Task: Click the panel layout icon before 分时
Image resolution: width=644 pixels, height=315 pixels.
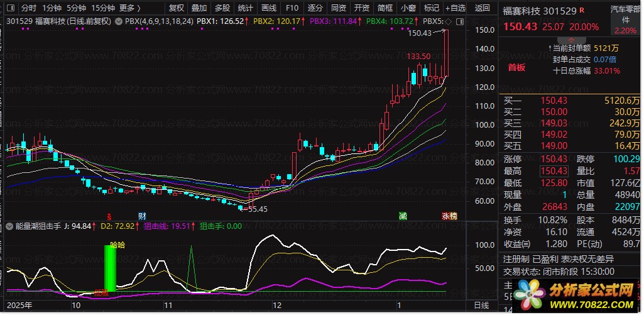Action: pos(9,8)
